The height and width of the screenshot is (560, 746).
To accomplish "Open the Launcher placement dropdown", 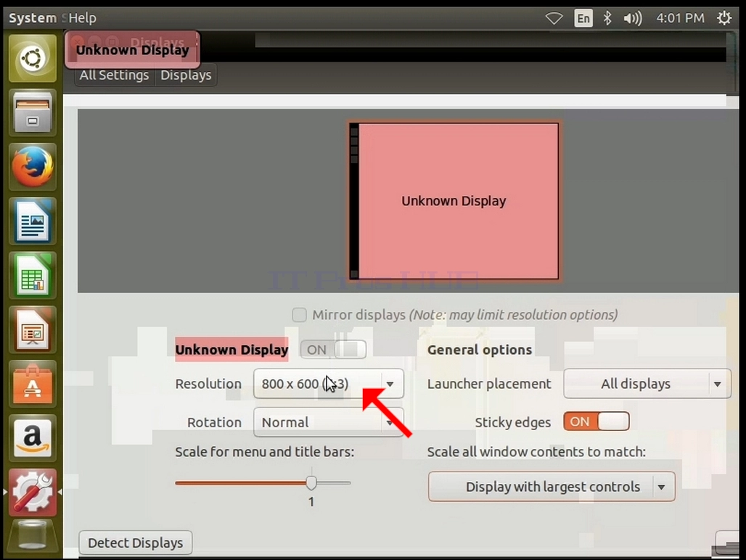I will click(x=647, y=384).
